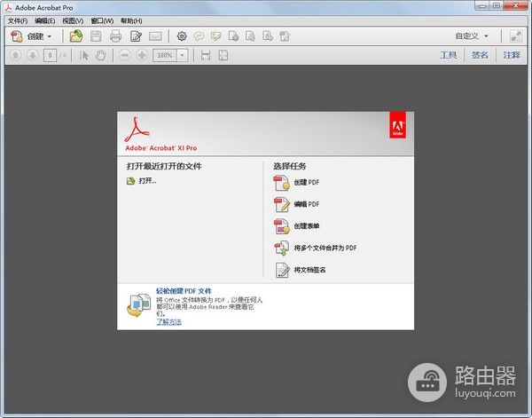This screenshot has height=418, width=532.
Task: Click the Create (创建) PDF toolbar icon
Action: pos(17,36)
